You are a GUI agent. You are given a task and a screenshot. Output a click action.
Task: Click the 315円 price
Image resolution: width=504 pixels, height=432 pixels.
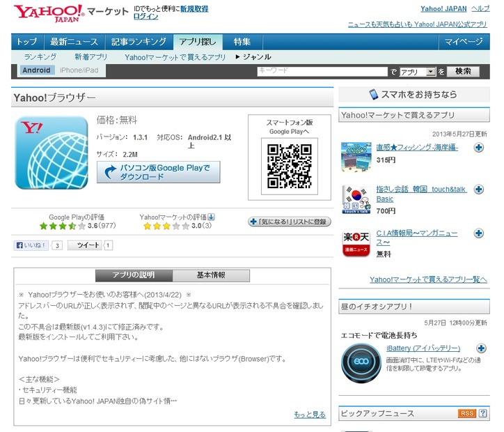(386, 160)
